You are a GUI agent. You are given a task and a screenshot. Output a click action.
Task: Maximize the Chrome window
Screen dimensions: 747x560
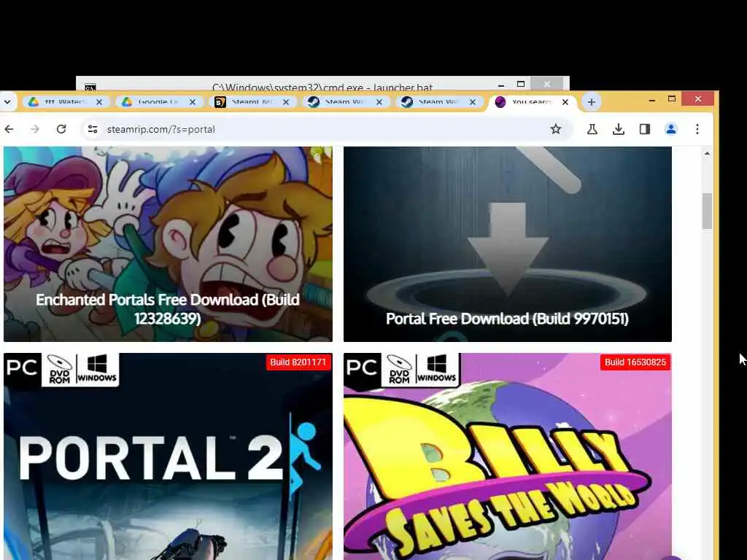pos(672,99)
